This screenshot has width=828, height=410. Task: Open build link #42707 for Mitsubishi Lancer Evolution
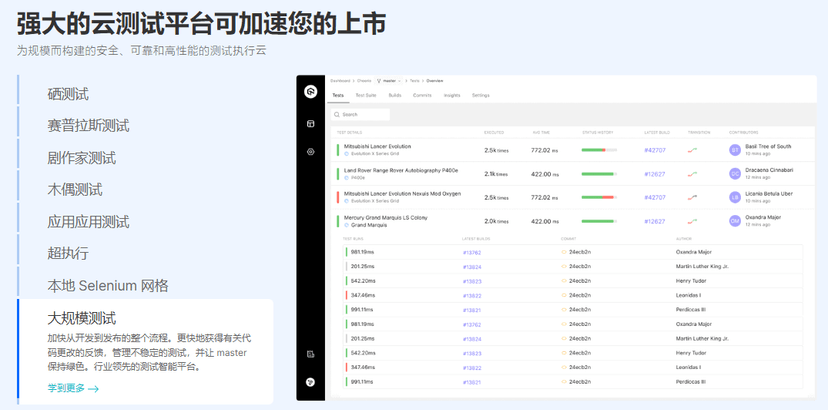(655, 150)
